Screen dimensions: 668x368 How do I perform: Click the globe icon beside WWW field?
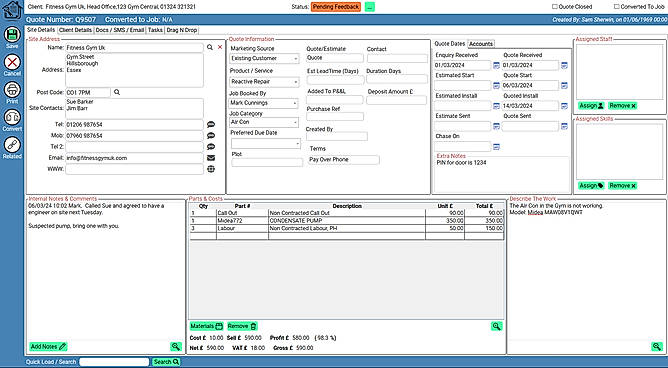(211, 169)
